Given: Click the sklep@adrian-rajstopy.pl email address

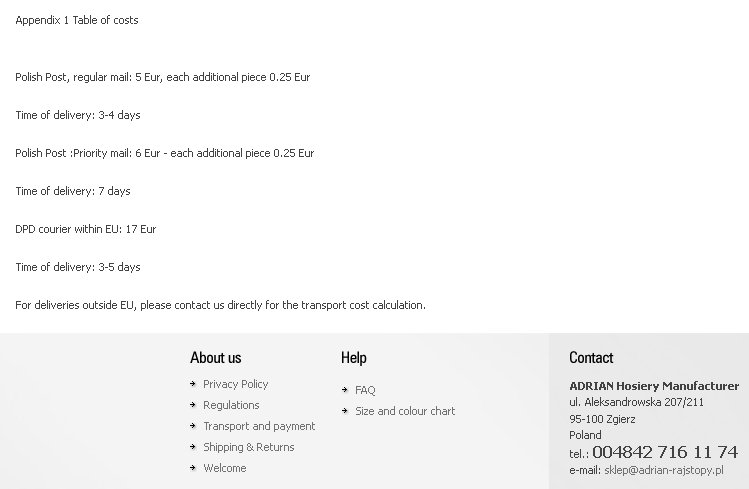Looking at the screenshot, I should (x=663, y=470).
